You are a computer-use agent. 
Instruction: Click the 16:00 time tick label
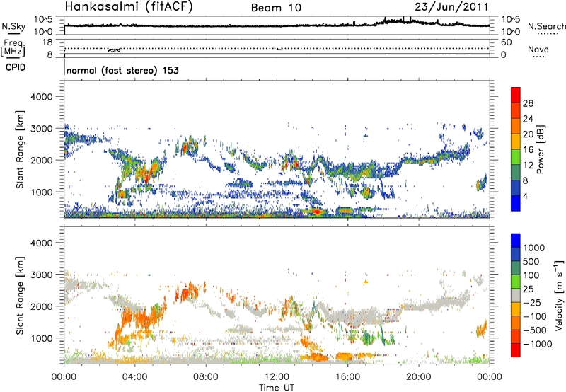[x=347, y=377]
